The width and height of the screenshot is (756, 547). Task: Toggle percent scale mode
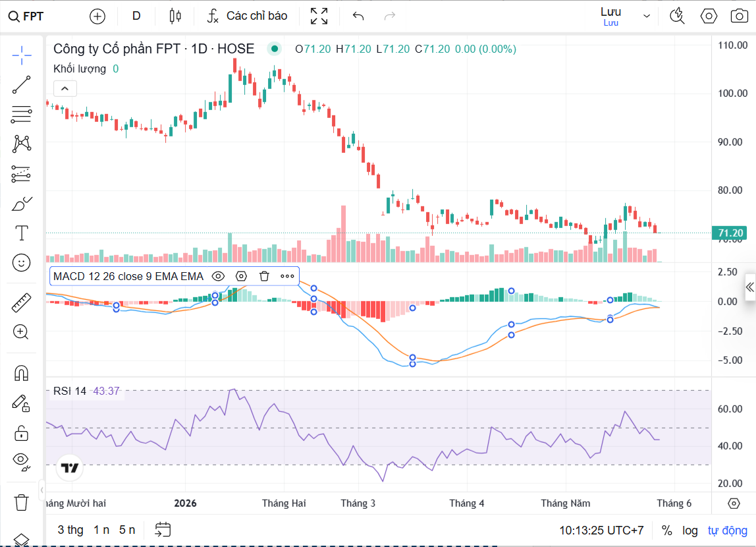[x=667, y=531]
